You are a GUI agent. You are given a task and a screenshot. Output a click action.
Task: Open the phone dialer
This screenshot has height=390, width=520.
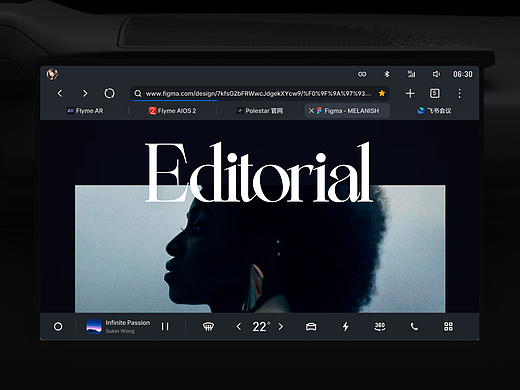414,326
